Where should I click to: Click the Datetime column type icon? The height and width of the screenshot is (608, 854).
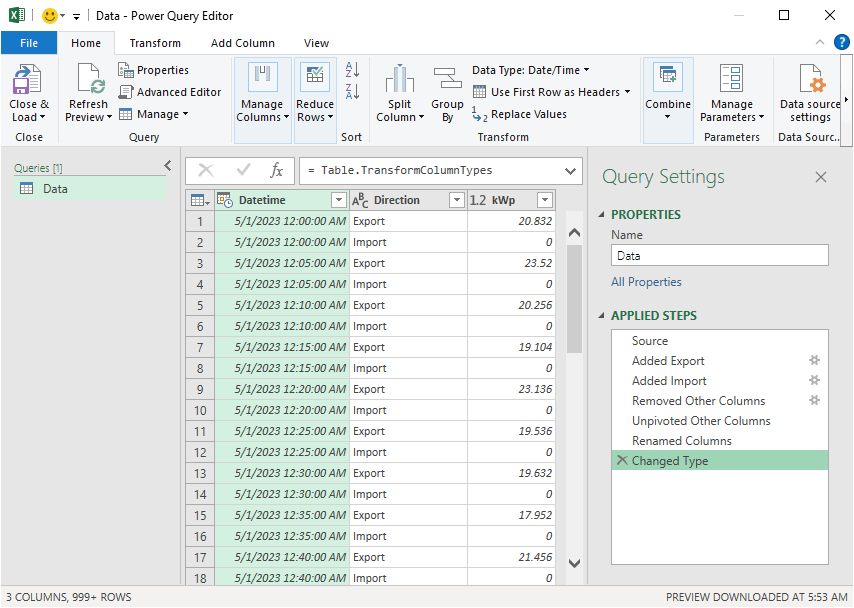(224, 200)
